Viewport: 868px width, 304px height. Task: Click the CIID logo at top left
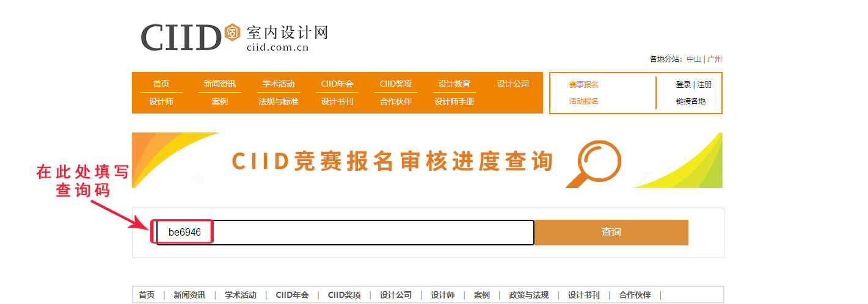234,37
